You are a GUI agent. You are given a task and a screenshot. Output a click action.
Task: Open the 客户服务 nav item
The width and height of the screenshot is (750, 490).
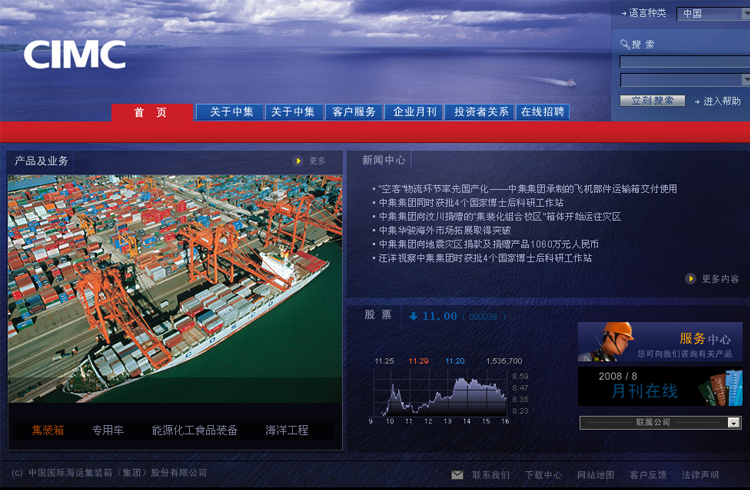[x=353, y=112]
